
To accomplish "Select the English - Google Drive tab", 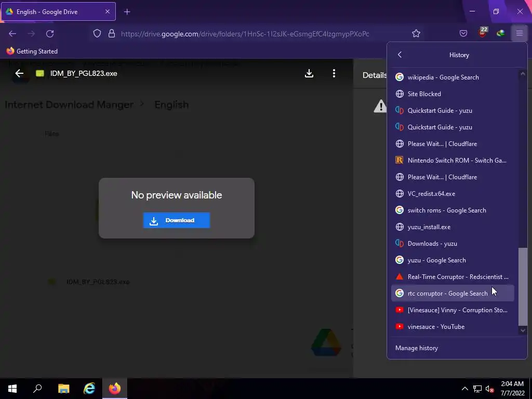I will [x=58, y=11].
